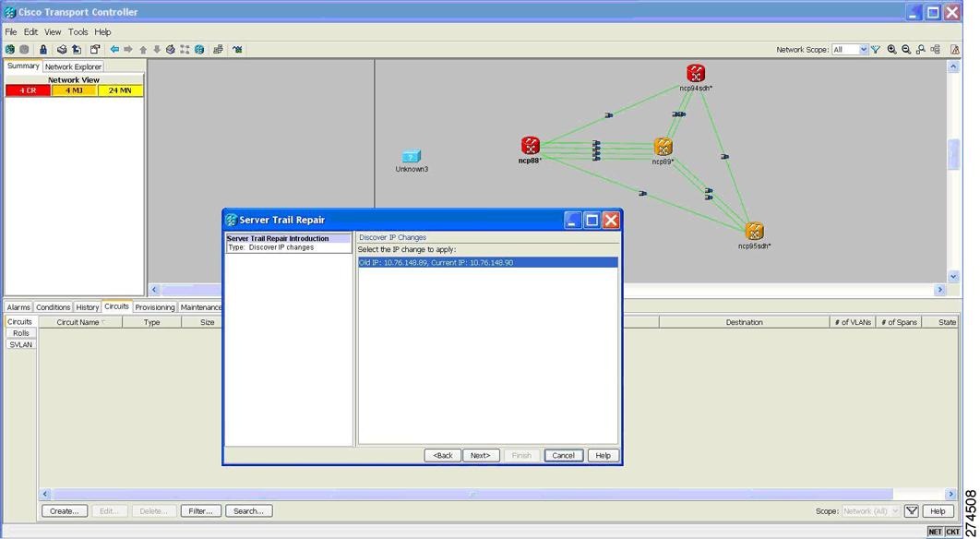Click the map scroll down arrow
980x539 pixels.
(953, 276)
